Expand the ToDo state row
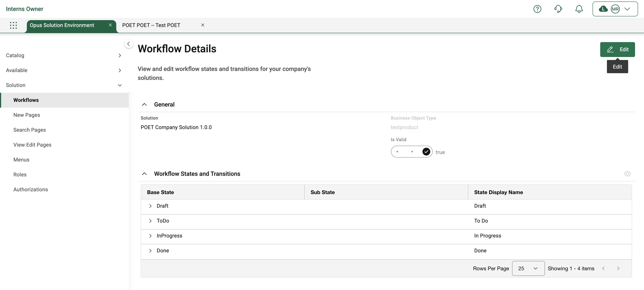This screenshot has width=644, height=290. (150, 221)
